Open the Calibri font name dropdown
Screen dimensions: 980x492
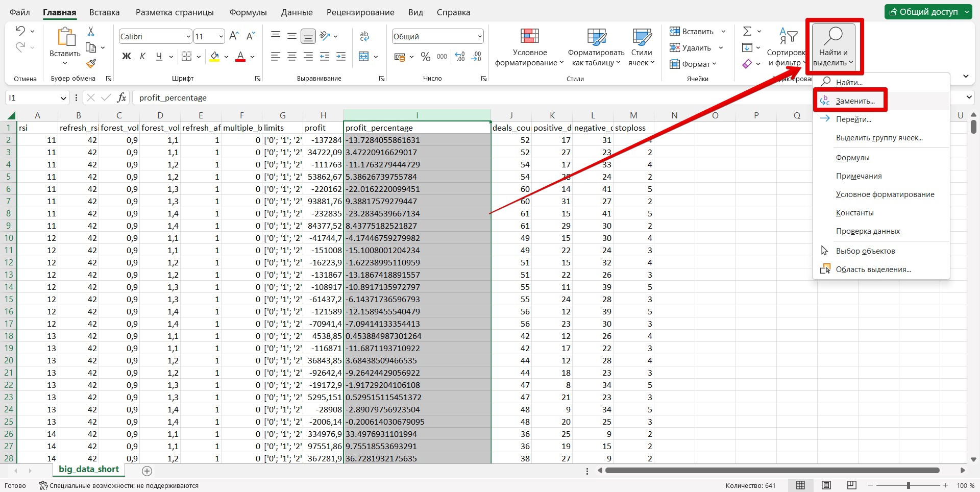(188, 37)
